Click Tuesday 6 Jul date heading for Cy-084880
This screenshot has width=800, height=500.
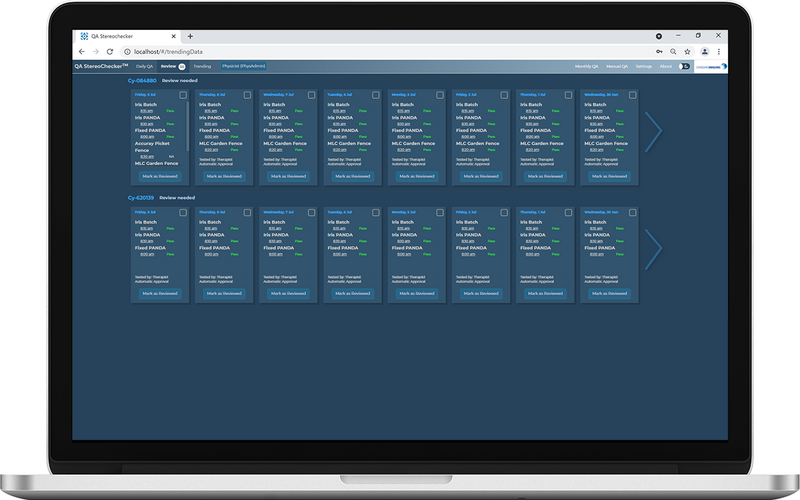[x=340, y=95]
